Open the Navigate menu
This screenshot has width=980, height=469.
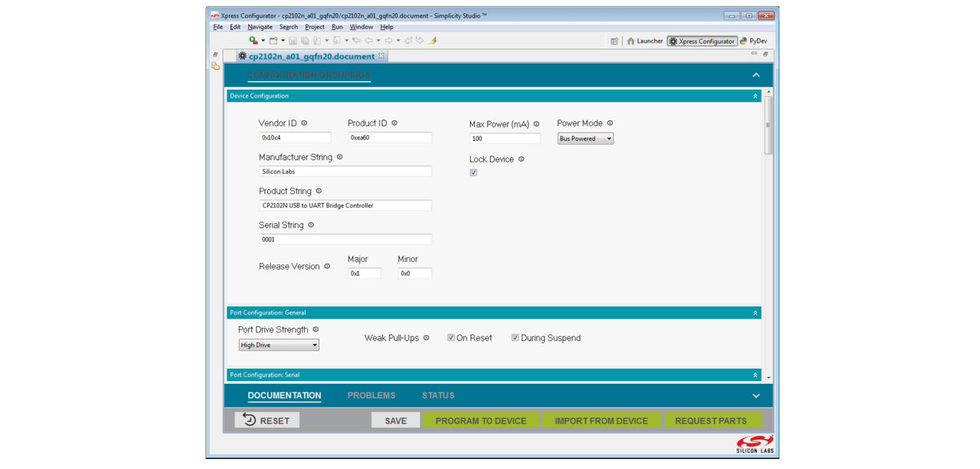260,27
